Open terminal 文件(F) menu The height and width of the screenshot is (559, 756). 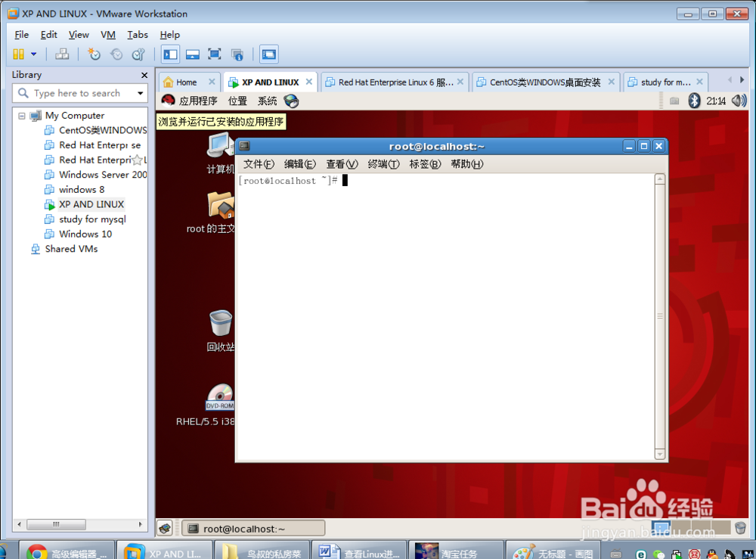click(x=259, y=164)
